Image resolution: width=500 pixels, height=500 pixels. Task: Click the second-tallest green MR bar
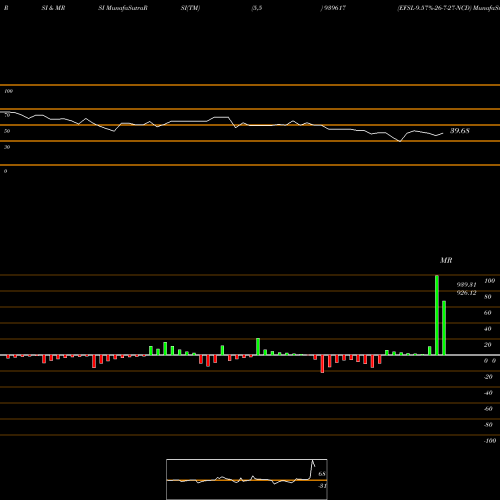tap(444, 328)
